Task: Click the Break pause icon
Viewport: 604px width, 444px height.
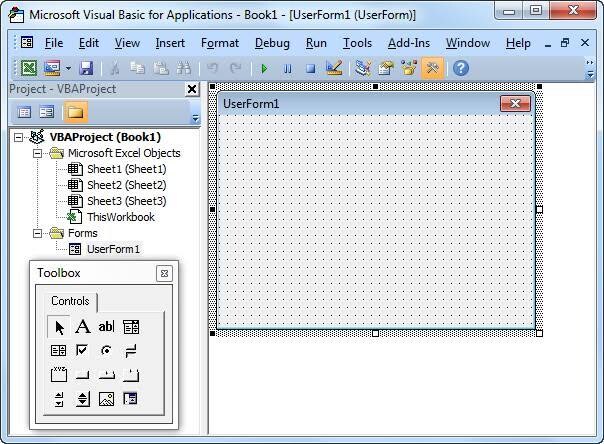Action: pos(287,69)
